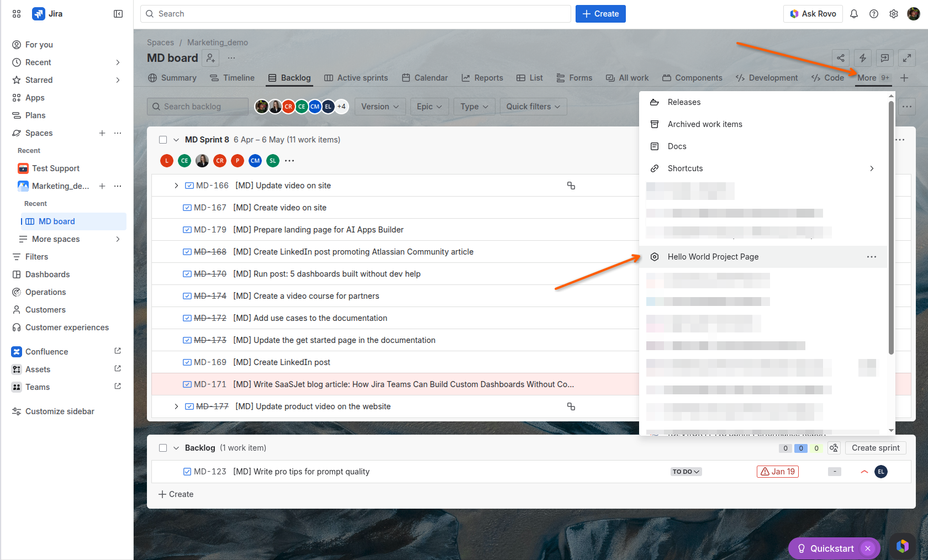Open automation lightning bolt icon

click(x=863, y=58)
